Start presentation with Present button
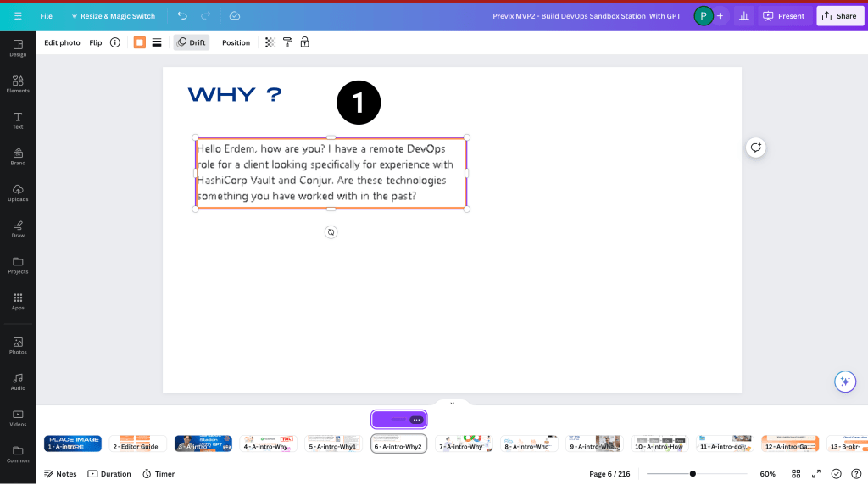The width and height of the screenshot is (868, 485). tap(784, 16)
